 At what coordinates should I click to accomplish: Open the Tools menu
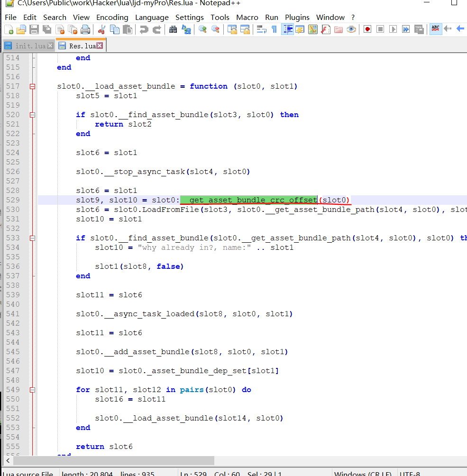point(220,17)
